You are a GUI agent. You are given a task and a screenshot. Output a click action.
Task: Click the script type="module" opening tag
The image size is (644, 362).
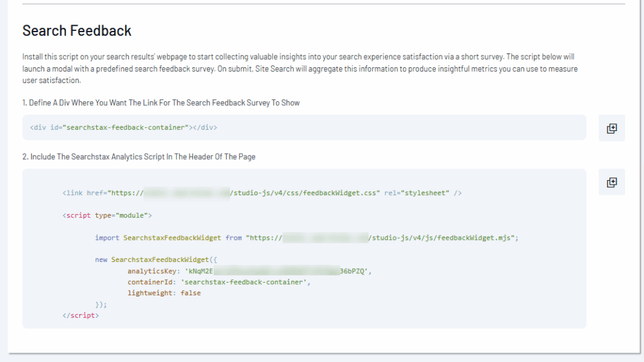click(x=107, y=215)
